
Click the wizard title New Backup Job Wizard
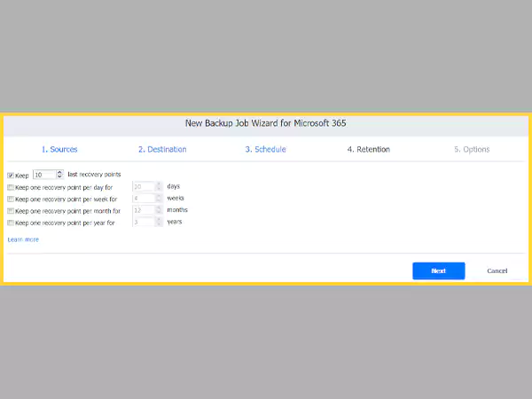tap(266, 123)
